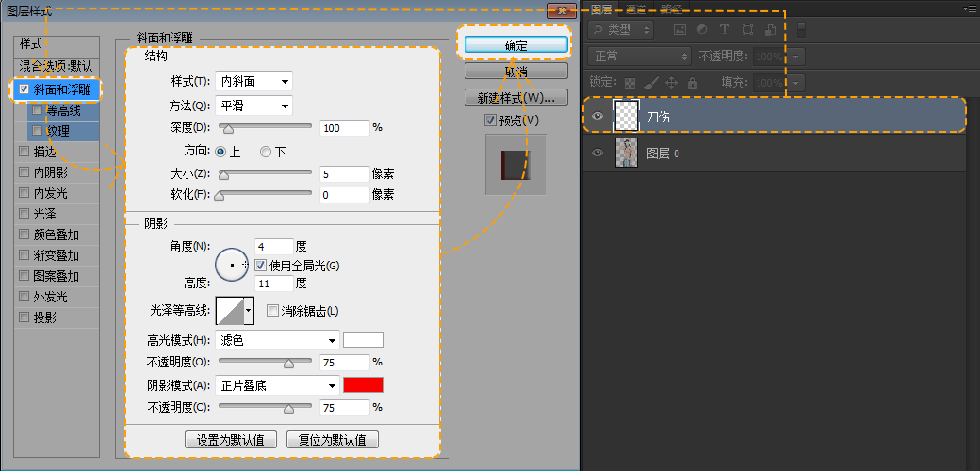Hide the 刀伤 layer via eye icon
The image size is (980, 471).
pyautogui.click(x=596, y=116)
